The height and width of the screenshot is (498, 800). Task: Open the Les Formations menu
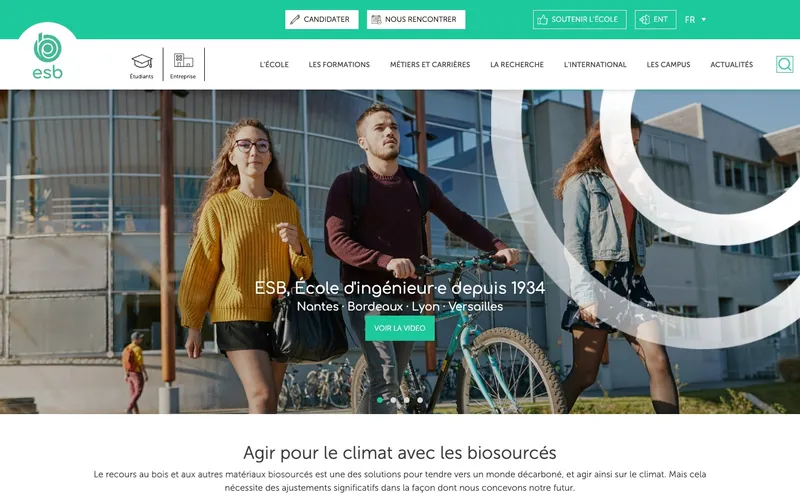coord(339,64)
